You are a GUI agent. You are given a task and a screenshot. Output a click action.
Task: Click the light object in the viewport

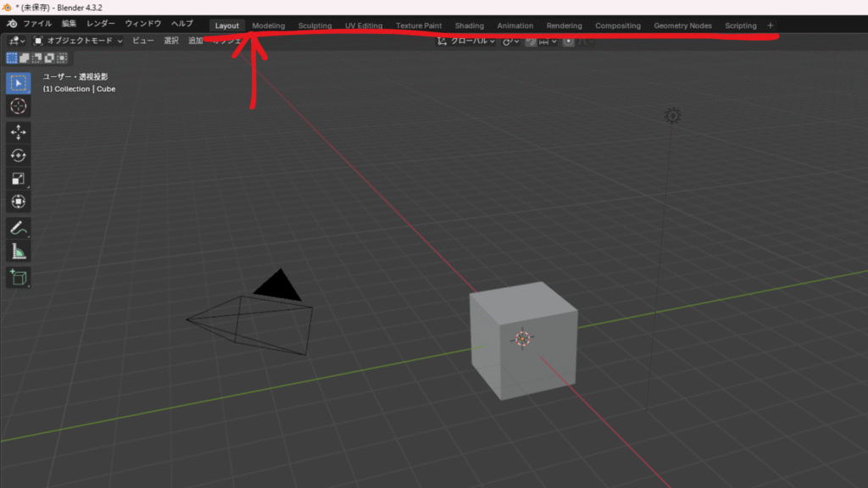pos(672,115)
